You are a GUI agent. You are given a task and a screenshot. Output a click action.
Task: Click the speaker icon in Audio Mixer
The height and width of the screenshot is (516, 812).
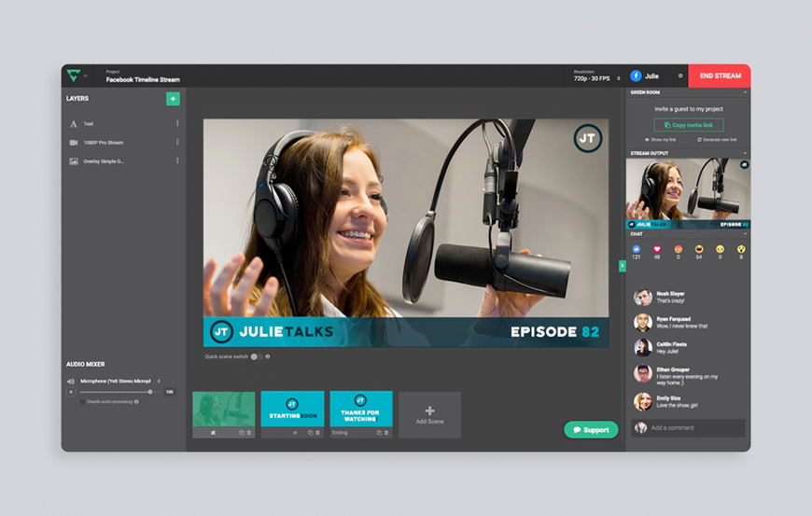point(71,382)
